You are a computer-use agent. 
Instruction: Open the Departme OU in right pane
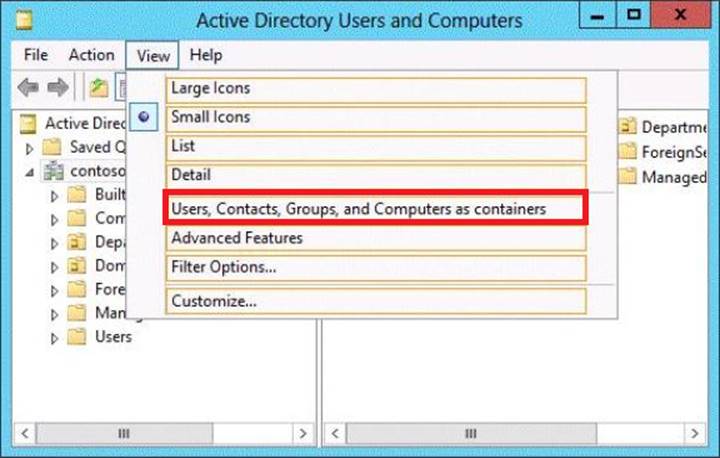coord(628,127)
